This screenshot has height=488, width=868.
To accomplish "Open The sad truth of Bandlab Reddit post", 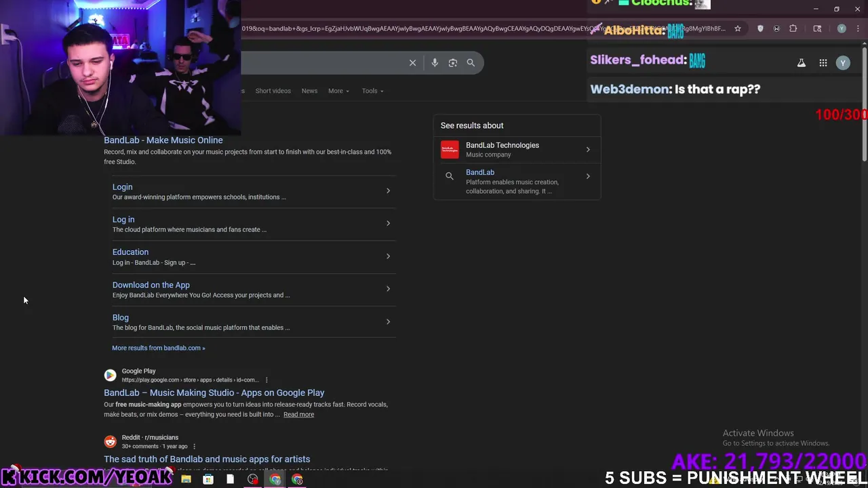I will (x=207, y=459).
